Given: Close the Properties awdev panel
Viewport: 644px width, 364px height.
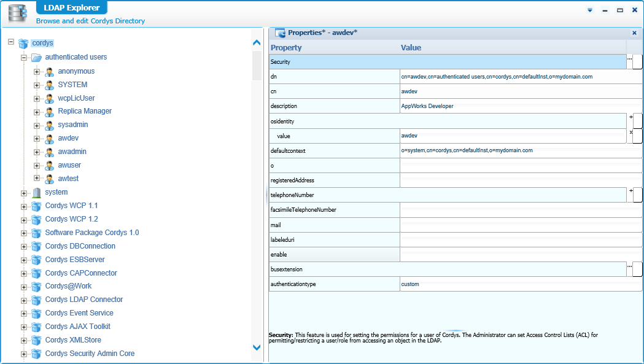Looking at the screenshot, I should click(x=634, y=33).
